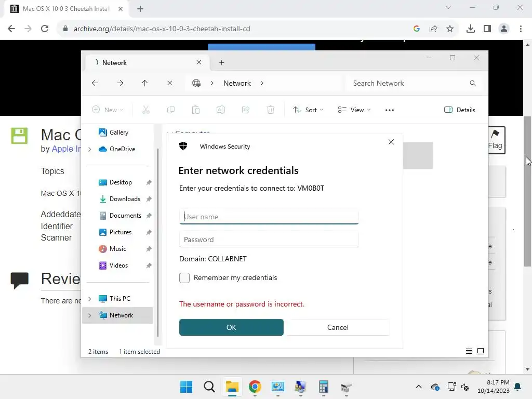
Task: Open Calculator from the taskbar
Action: 323,387
